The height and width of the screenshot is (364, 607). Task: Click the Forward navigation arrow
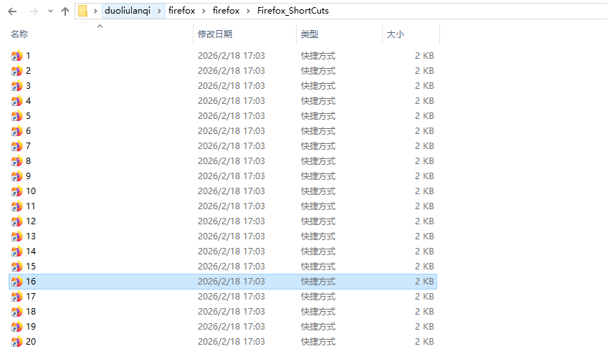pyautogui.click(x=33, y=11)
